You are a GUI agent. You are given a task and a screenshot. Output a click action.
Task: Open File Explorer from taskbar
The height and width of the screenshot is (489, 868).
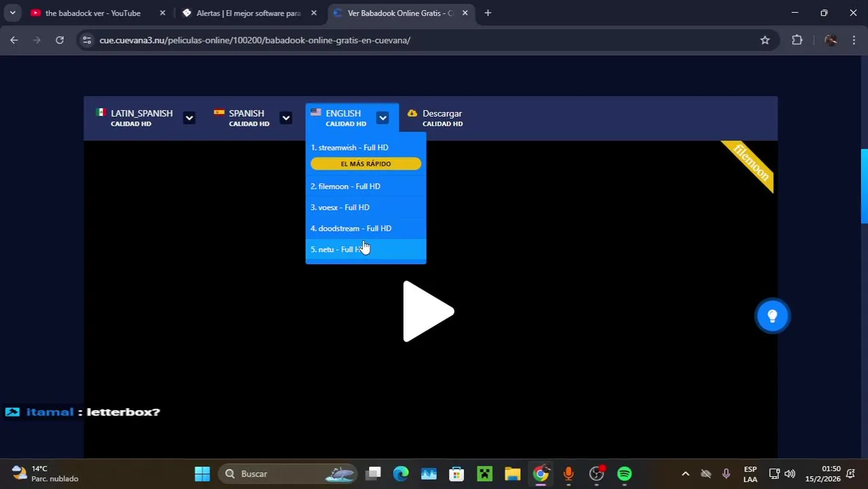[x=512, y=473]
